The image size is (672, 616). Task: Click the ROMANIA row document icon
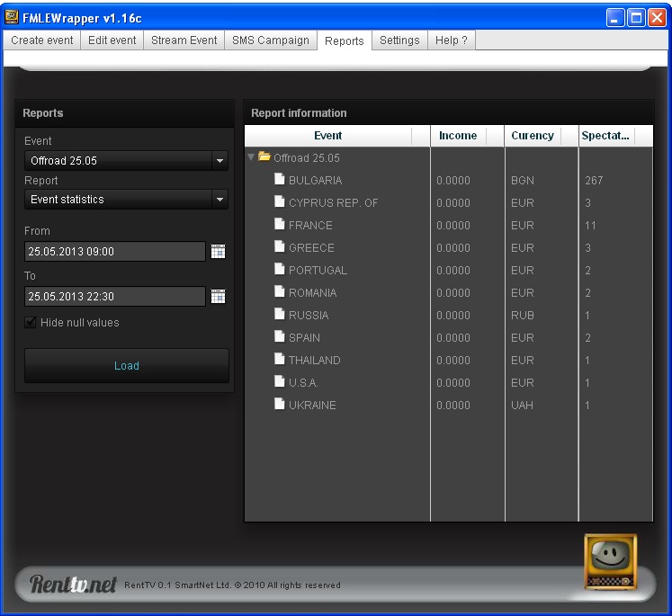280,291
